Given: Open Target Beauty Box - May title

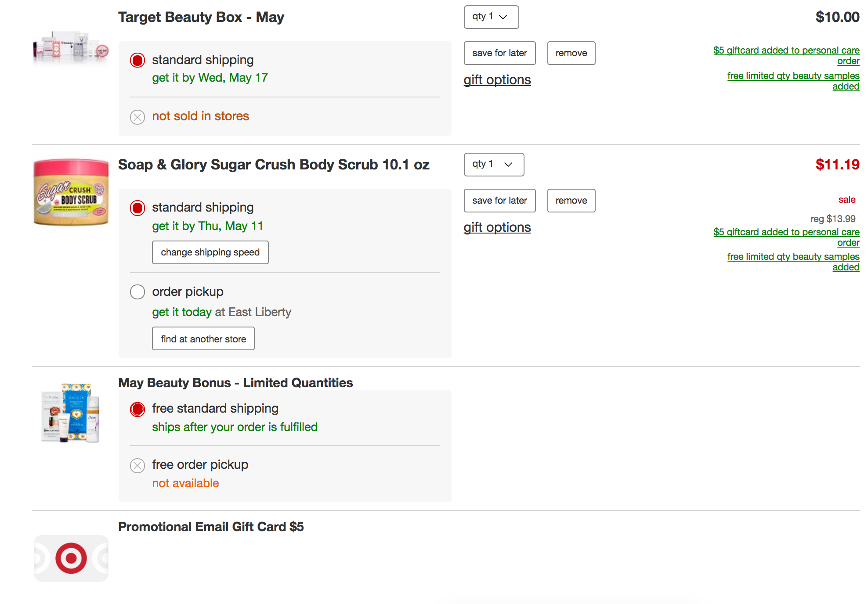Looking at the screenshot, I should click(201, 17).
